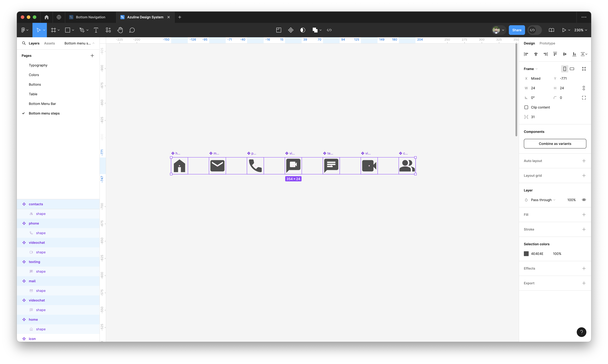This screenshot has height=364, width=608.
Task: Click the Dev Mode toggle
Action: [534, 30]
